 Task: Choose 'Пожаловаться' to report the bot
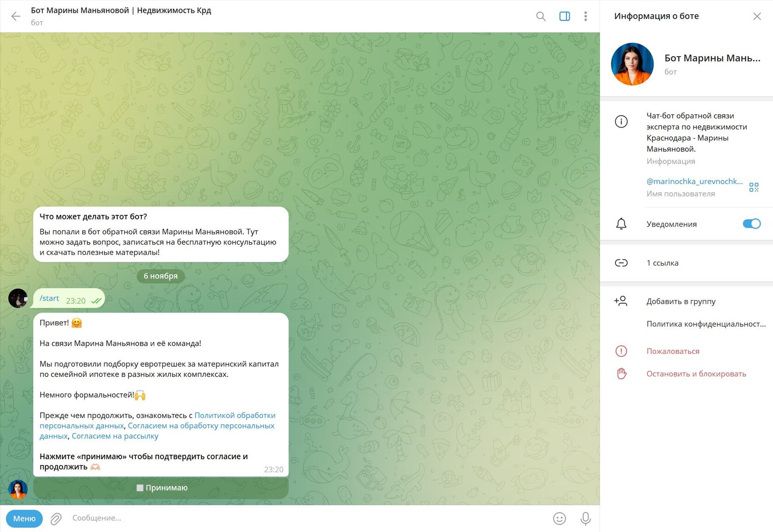673,351
